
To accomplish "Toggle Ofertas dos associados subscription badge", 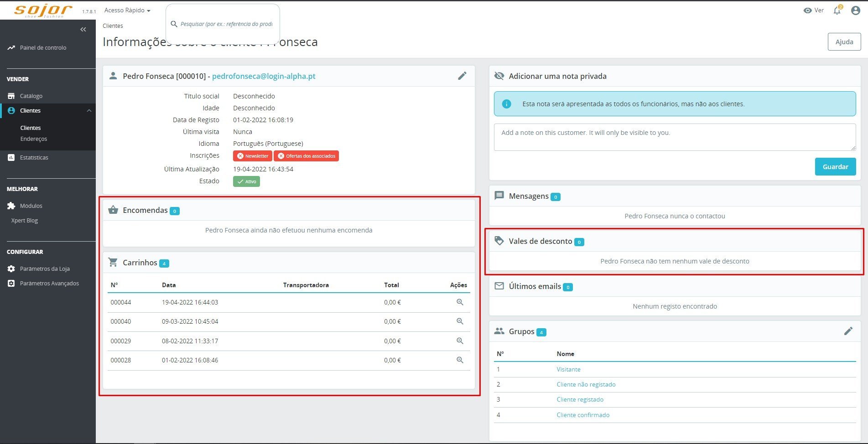I will (306, 156).
